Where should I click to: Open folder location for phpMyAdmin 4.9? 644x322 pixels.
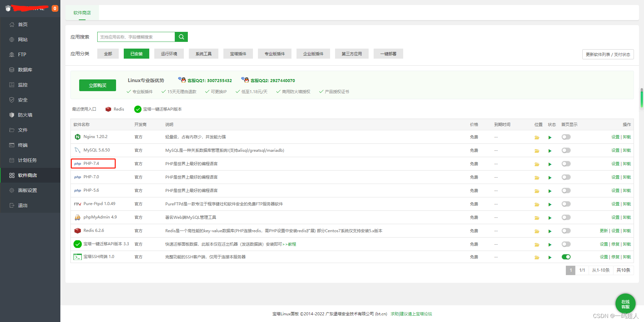pyautogui.click(x=537, y=218)
